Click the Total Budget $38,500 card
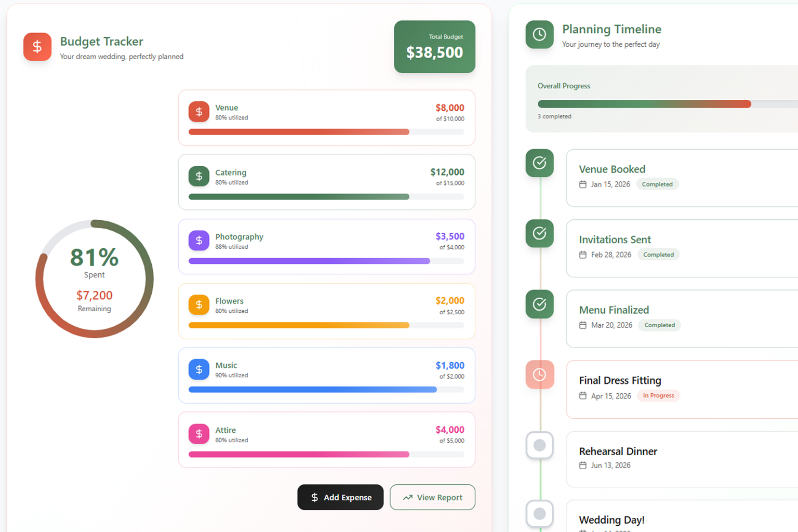This screenshot has height=532, width=798. [x=434, y=46]
